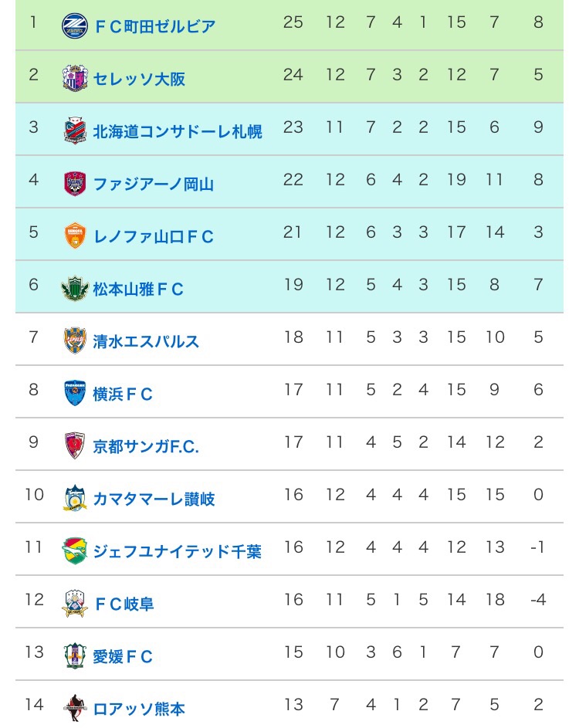Viewport: 579px width, 728px height.
Task: Click the 清水エスパルス team logo
Action: click(75, 340)
